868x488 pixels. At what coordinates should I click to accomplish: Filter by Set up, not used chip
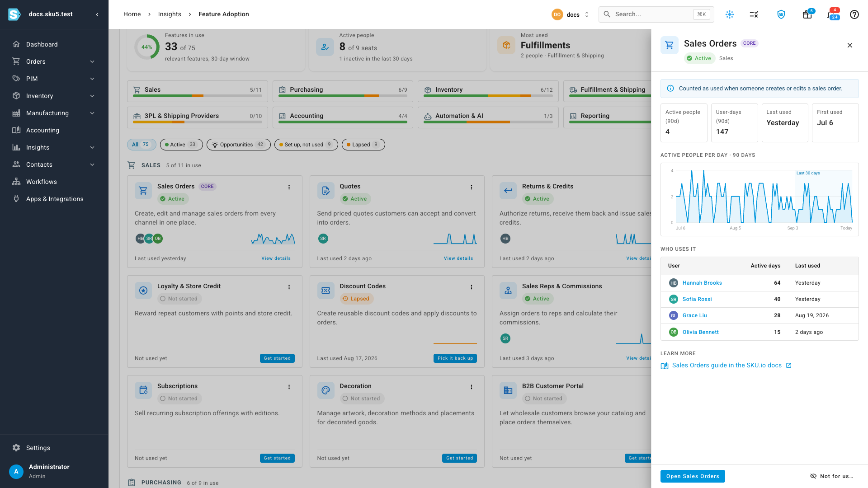pos(306,145)
